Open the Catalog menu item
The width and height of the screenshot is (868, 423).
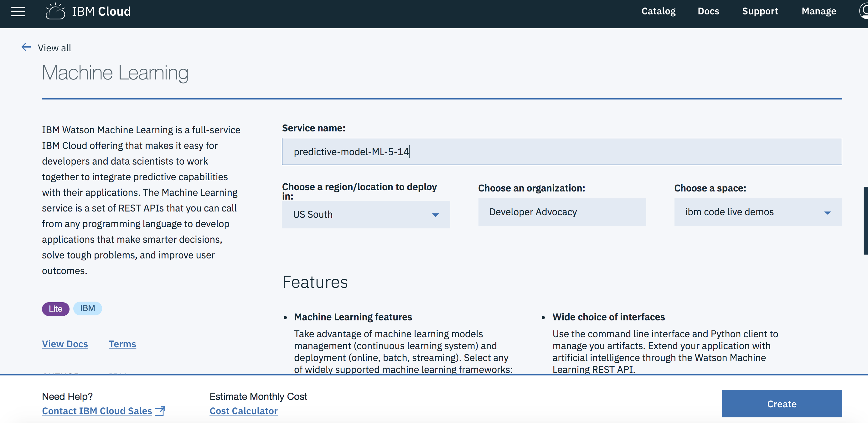658,12
